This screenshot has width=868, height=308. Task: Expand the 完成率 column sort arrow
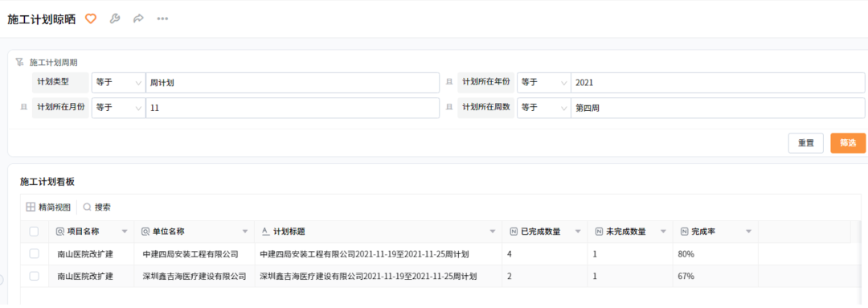click(x=748, y=232)
